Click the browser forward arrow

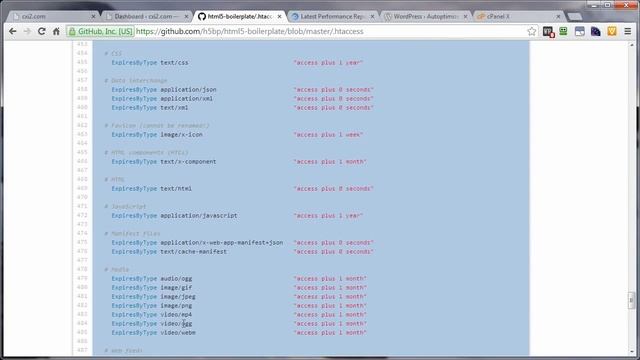pos(27,31)
